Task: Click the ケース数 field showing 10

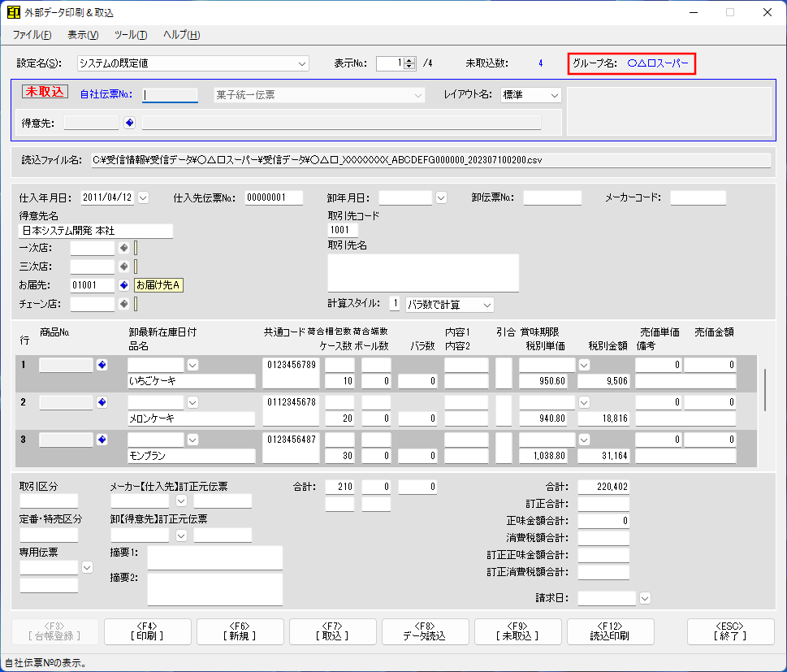Action: click(x=339, y=381)
